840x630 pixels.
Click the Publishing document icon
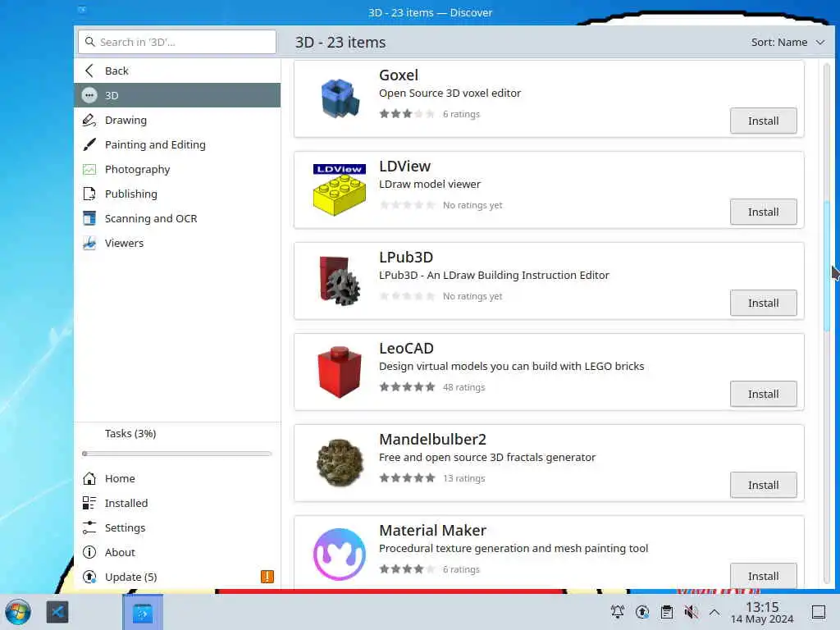89,194
